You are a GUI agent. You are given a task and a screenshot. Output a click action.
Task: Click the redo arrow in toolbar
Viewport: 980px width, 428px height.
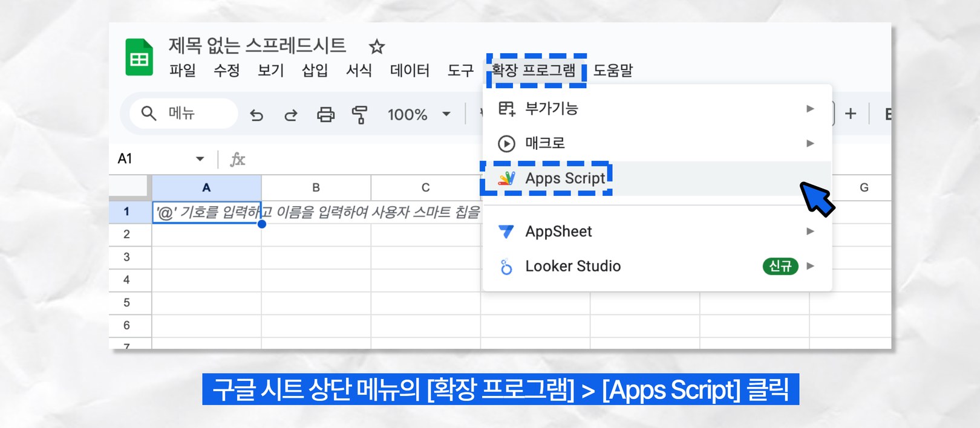click(x=291, y=114)
